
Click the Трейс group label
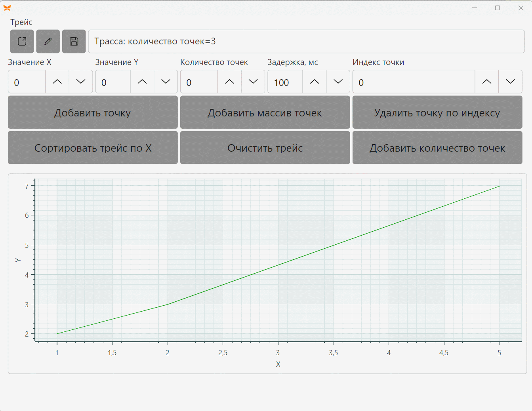coord(21,22)
